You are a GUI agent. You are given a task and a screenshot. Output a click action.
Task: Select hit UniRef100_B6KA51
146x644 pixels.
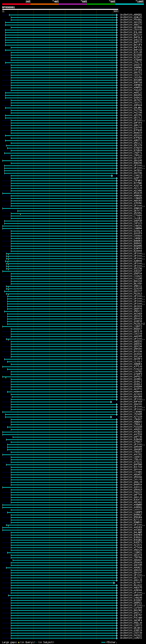(131, 95)
